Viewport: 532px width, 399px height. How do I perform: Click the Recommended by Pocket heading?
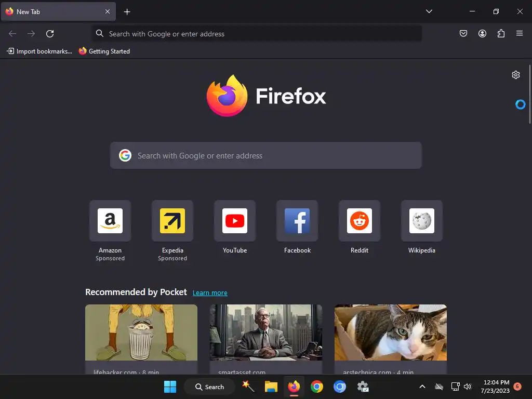click(136, 292)
